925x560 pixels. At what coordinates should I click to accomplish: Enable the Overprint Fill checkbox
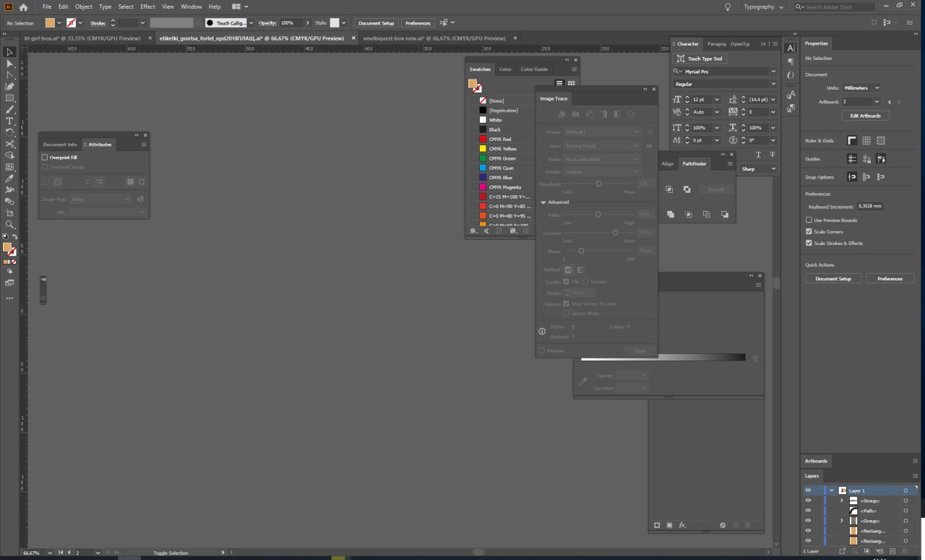pos(45,157)
